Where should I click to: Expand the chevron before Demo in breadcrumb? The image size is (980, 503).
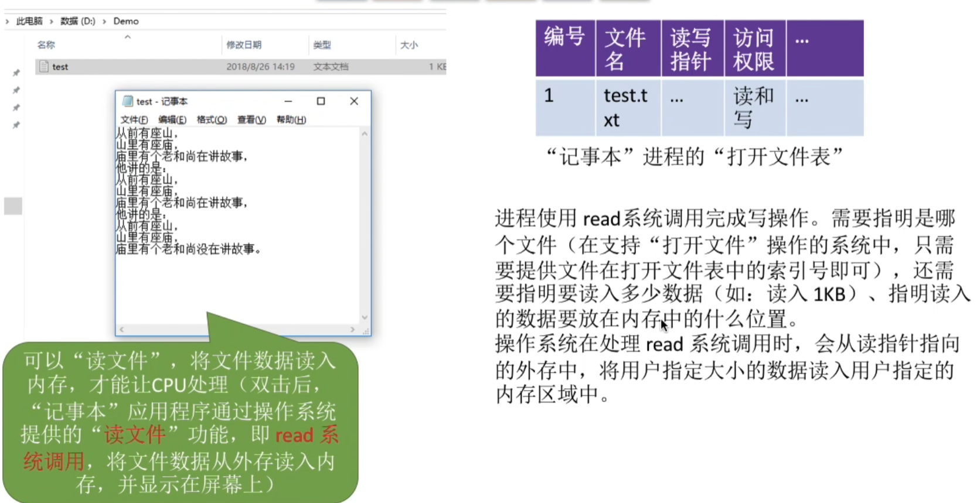(104, 22)
